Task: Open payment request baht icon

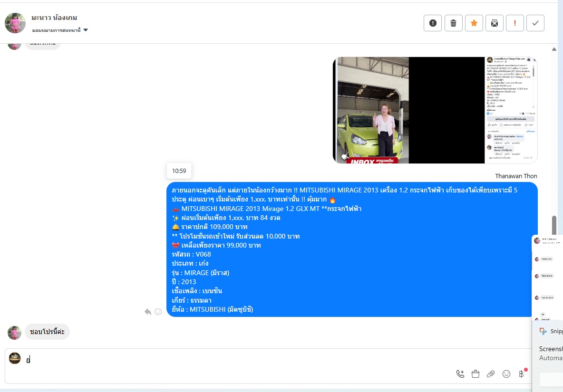Action: [521, 374]
